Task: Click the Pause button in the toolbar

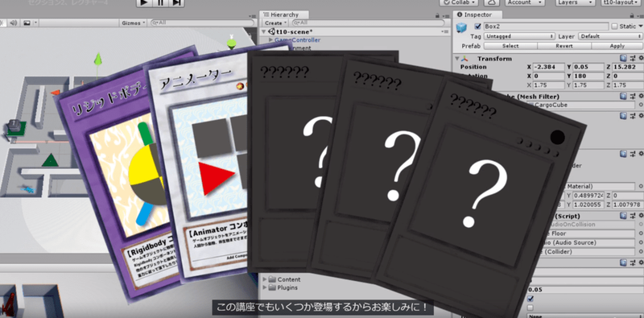Action: click(x=160, y=2)
